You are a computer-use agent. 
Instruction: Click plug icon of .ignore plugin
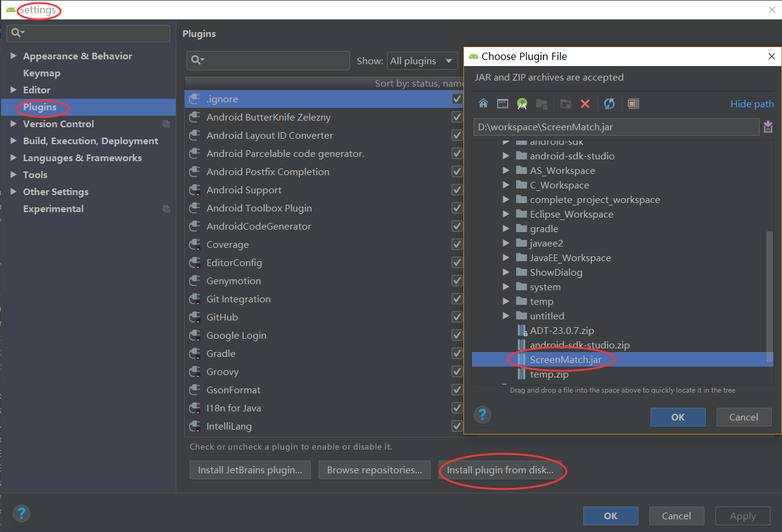click(x=194, y=99)
